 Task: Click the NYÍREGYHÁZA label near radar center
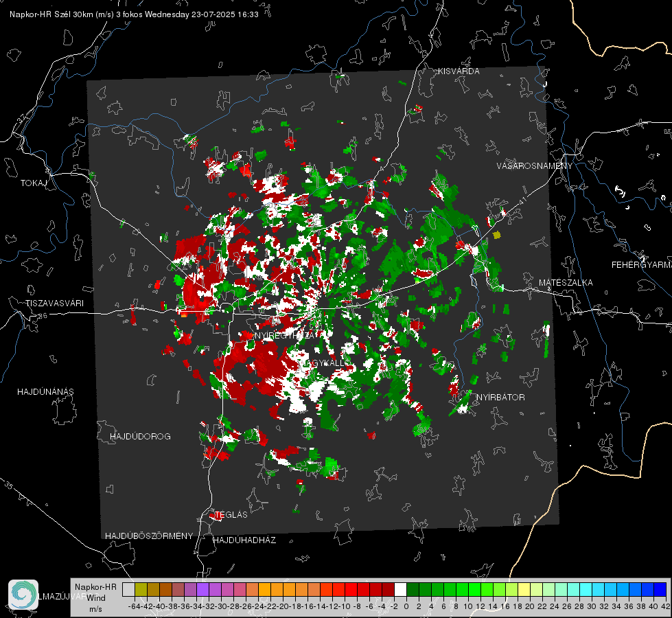point(286,336)
